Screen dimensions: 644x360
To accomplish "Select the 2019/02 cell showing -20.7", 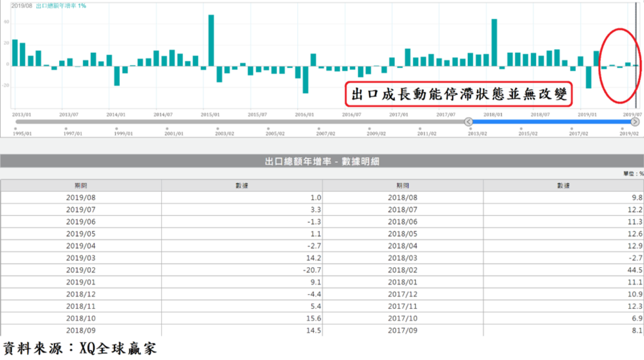I will coord(242,270).
